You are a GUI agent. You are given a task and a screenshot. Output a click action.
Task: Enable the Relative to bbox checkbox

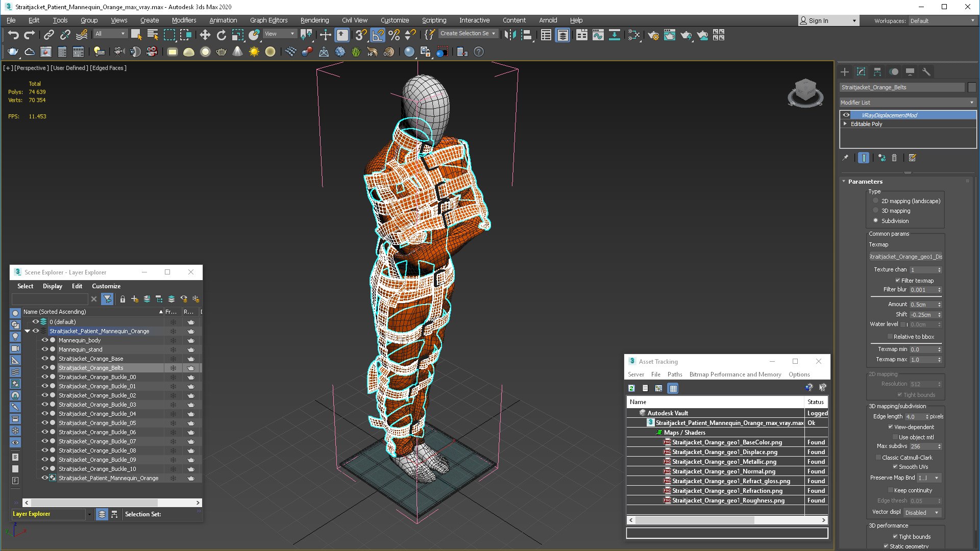tap(890, 337)
